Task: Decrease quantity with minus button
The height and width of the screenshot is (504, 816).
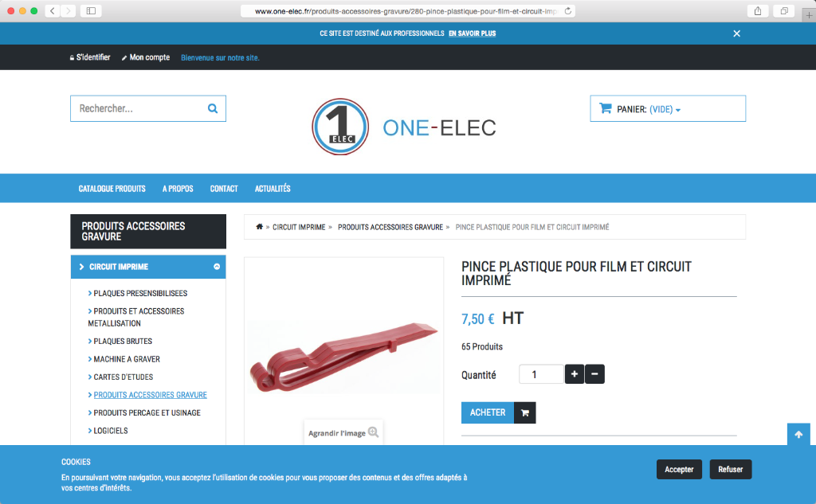Action: 594,374
